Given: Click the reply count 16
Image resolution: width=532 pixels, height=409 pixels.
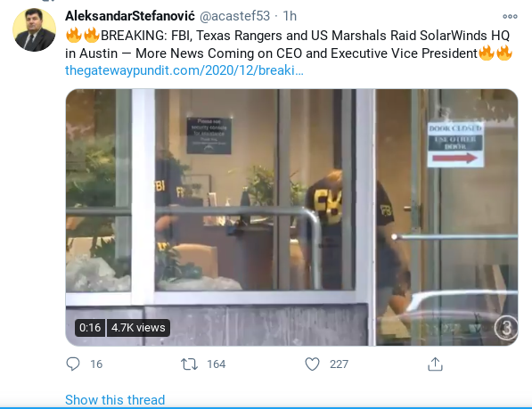Looking at the screenshot, I should point(96,364).
